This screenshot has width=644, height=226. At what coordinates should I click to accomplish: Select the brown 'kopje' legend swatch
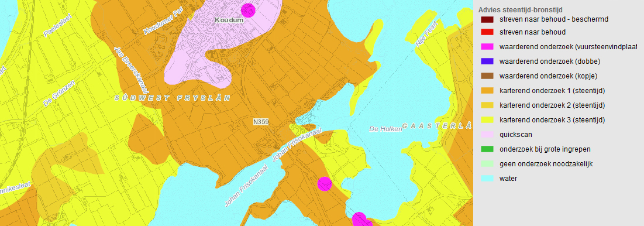point(487,76)
